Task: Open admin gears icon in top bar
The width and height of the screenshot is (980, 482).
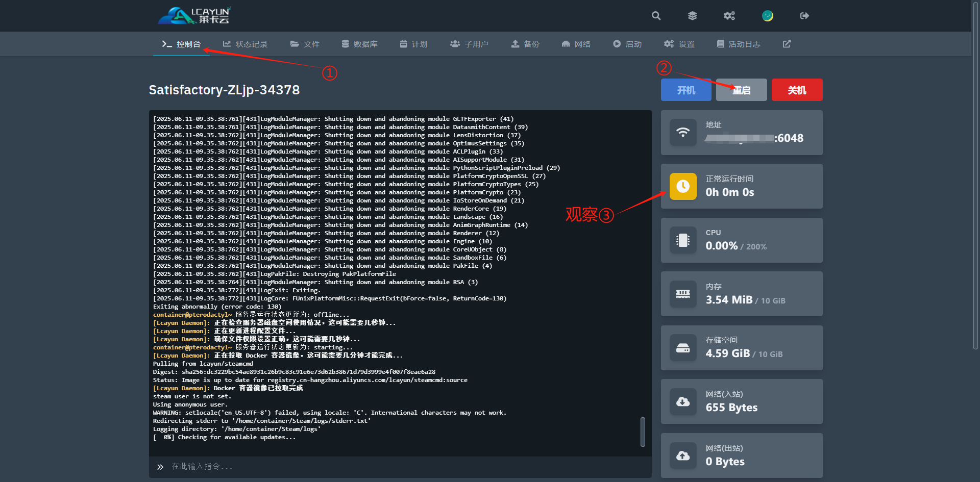Action: (x=729, y=16)
